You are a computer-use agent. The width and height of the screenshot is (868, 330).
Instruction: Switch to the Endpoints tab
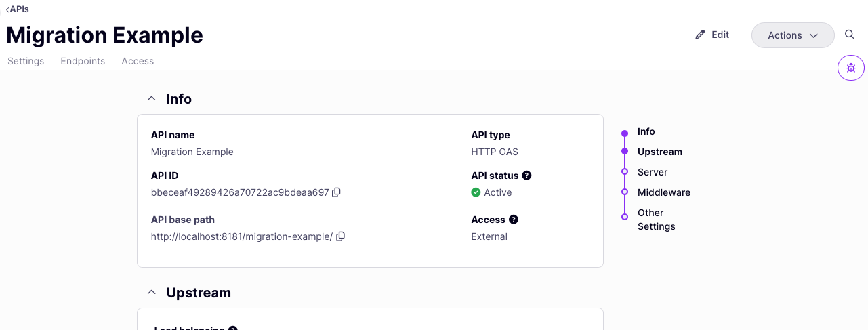pos(83,61)
